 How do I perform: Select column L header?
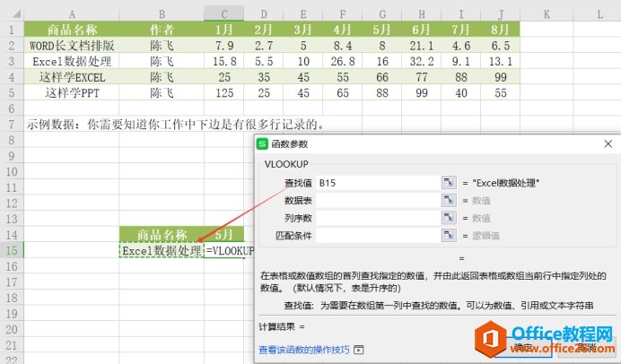point(599,14)
